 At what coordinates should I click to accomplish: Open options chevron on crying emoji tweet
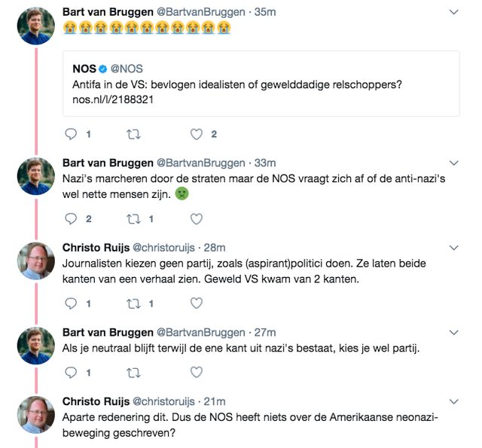pos(453,13)
